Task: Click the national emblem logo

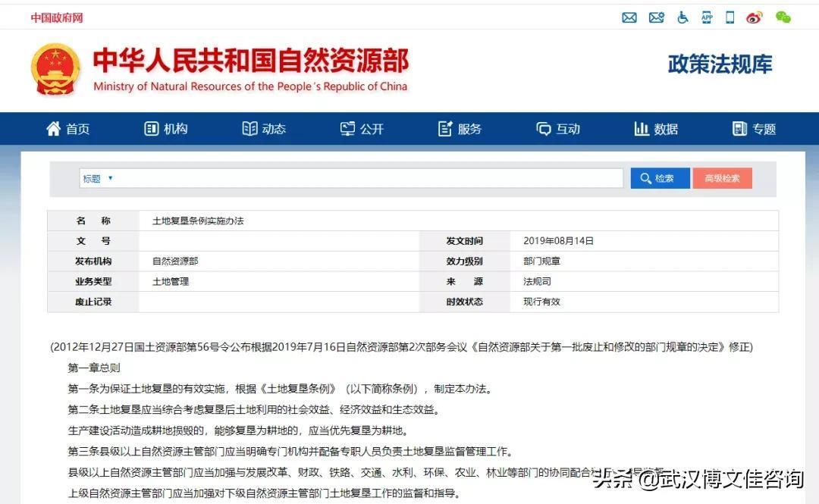Action: [55, 70]
